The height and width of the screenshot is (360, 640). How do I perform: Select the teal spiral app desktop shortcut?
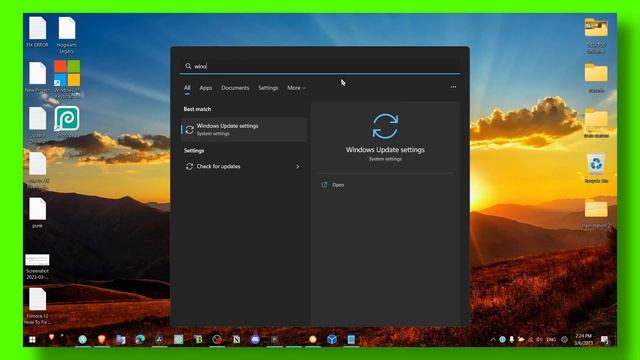pos(67,122)
